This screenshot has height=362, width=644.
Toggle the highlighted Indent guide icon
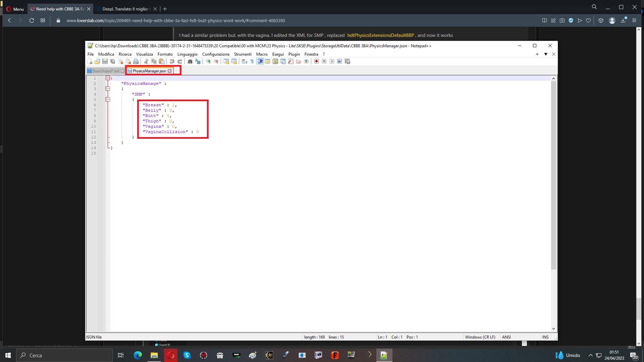click(x=260, y=61)
